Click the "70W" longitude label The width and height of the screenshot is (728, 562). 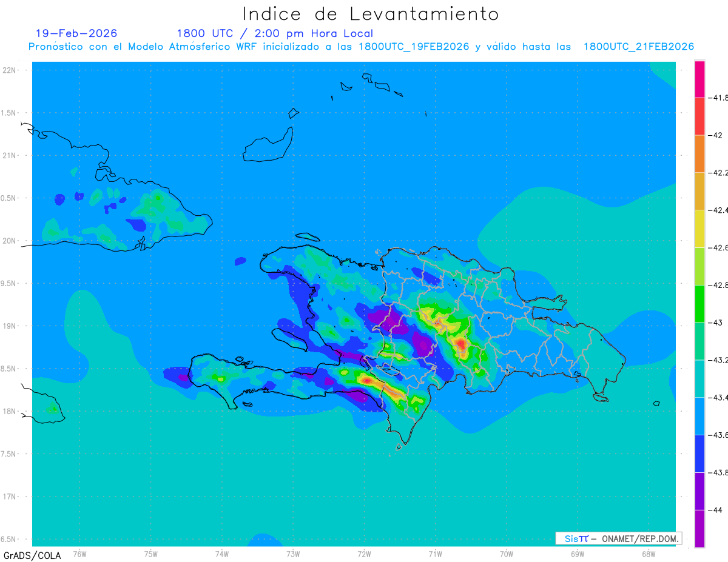507,554
